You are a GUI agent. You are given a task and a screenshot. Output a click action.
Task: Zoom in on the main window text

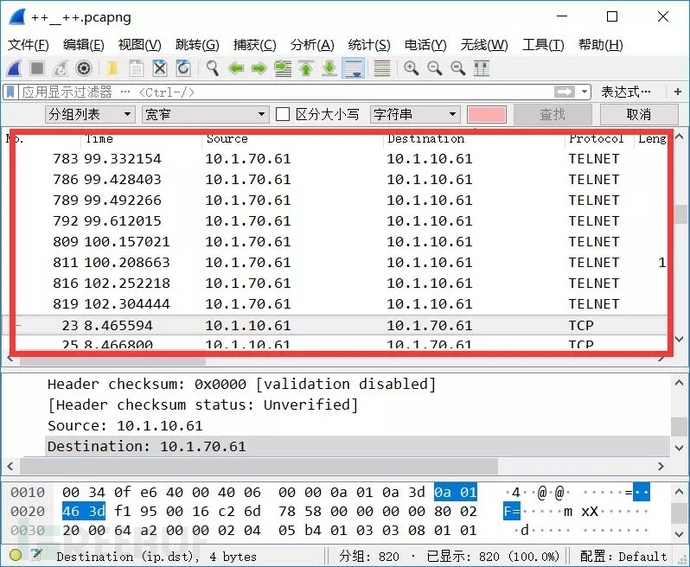click(x=411, y=69)
